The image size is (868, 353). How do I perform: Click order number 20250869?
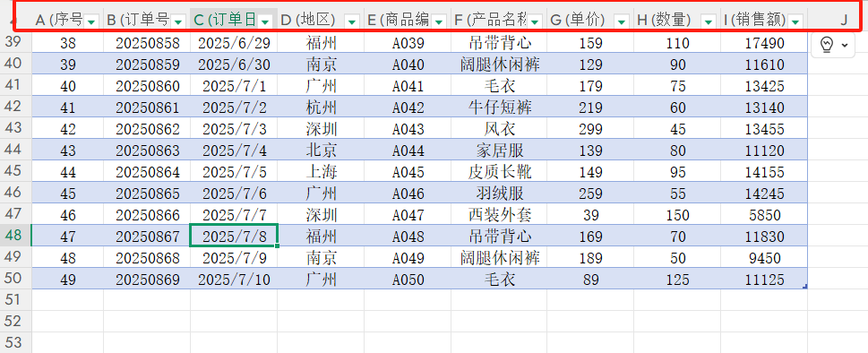pos(147,280)
